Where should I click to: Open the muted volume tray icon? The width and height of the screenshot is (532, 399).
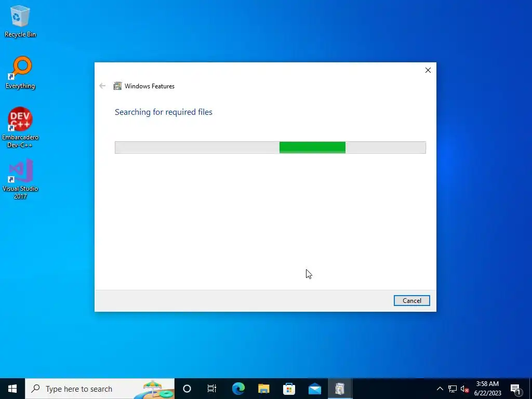point(464,389)
